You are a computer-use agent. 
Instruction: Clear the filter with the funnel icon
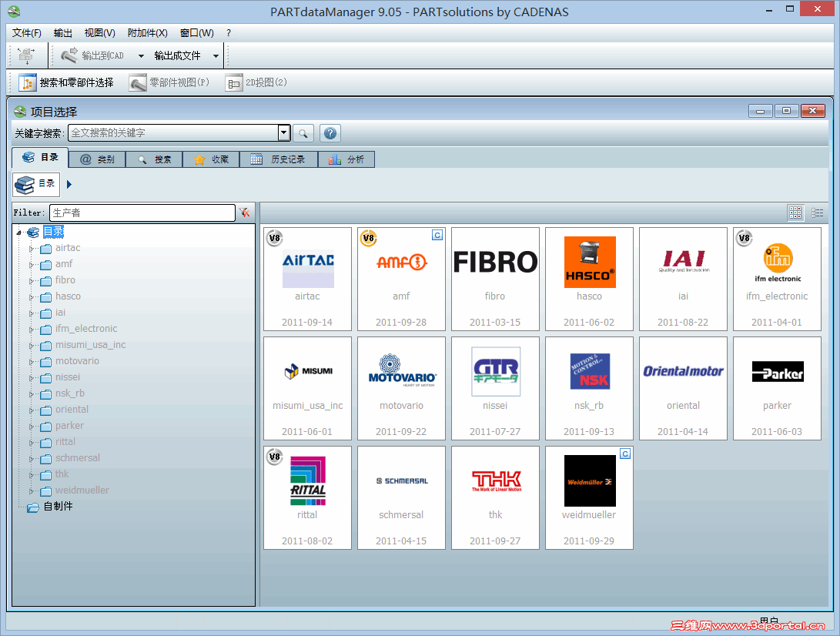tap(245, 213)
